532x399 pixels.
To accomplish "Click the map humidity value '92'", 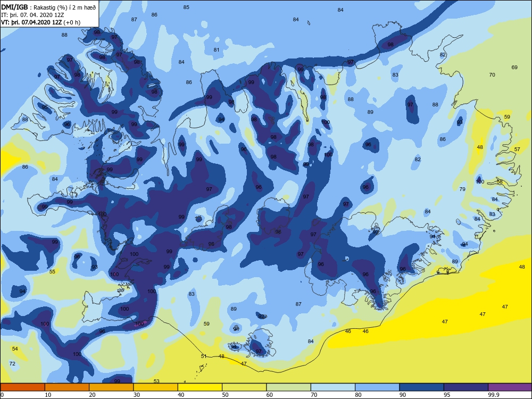I will point(261,317).
